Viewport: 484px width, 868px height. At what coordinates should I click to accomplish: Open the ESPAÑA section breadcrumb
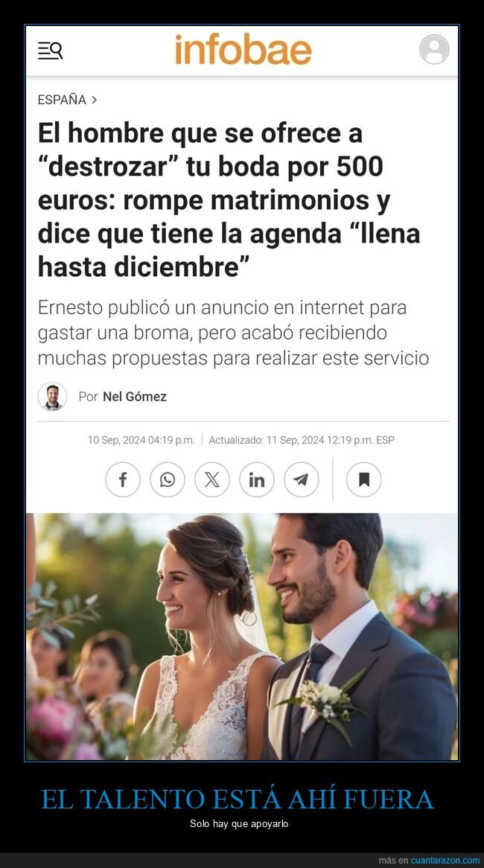(62, 100)
